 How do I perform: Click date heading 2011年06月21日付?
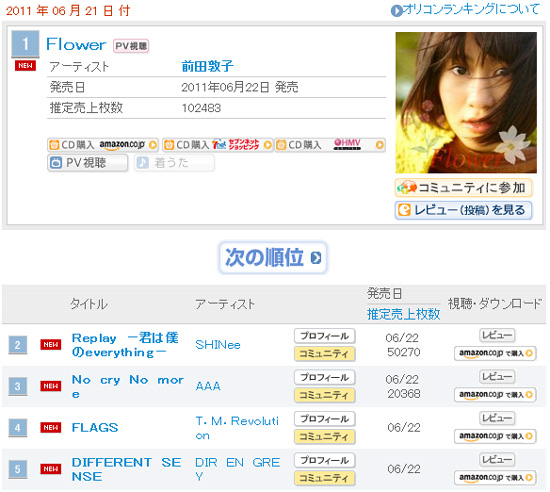pyautogui.click(x=68, y=11)
